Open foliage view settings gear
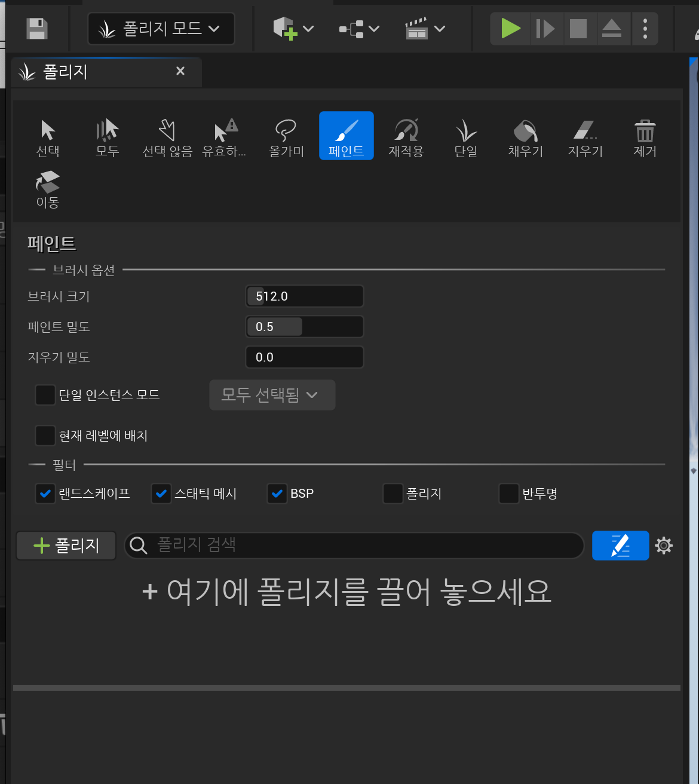Viewport: 699px width, 784px height. pyautogui.click(x=664, y=546)
